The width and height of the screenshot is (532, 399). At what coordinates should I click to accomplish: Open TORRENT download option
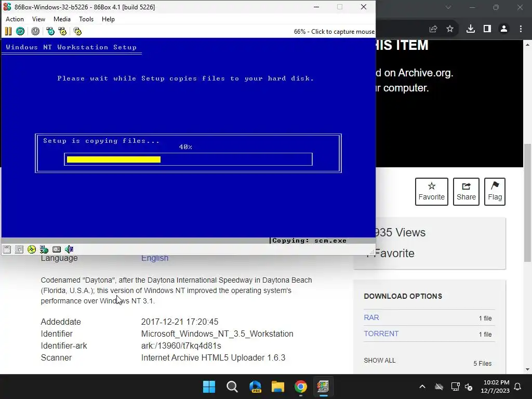tap(381, 334)
